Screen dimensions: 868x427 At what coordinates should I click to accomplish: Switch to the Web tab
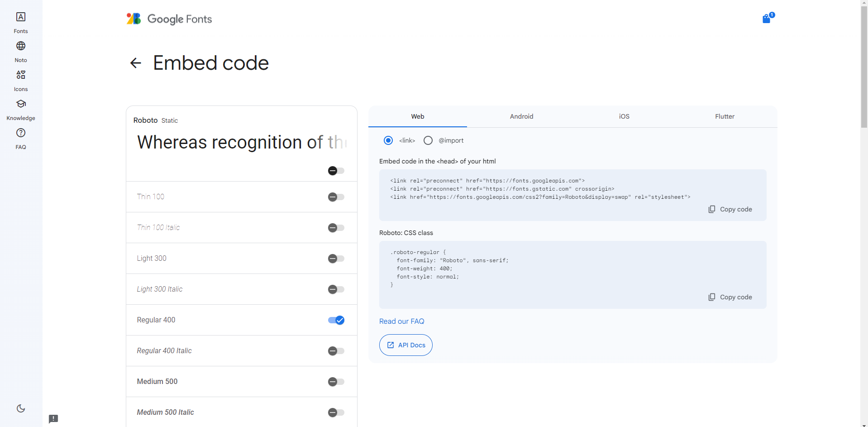(x=418, y=116)
